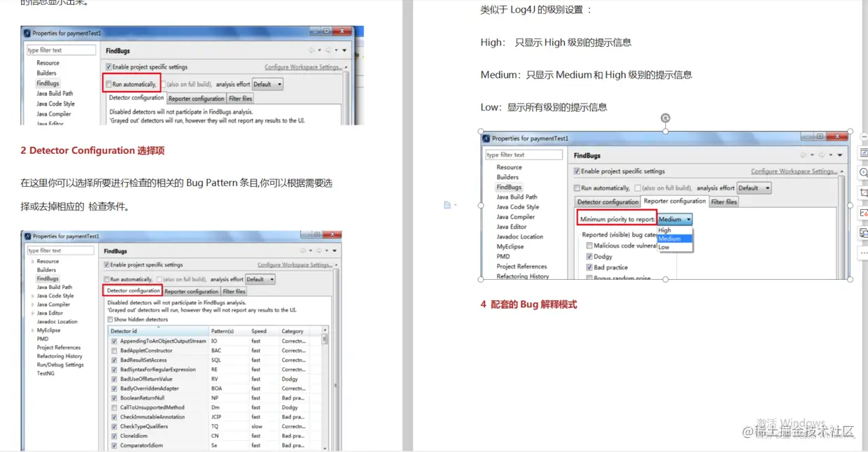Open the three-dots more options in image toolbar

click(863, 252)
